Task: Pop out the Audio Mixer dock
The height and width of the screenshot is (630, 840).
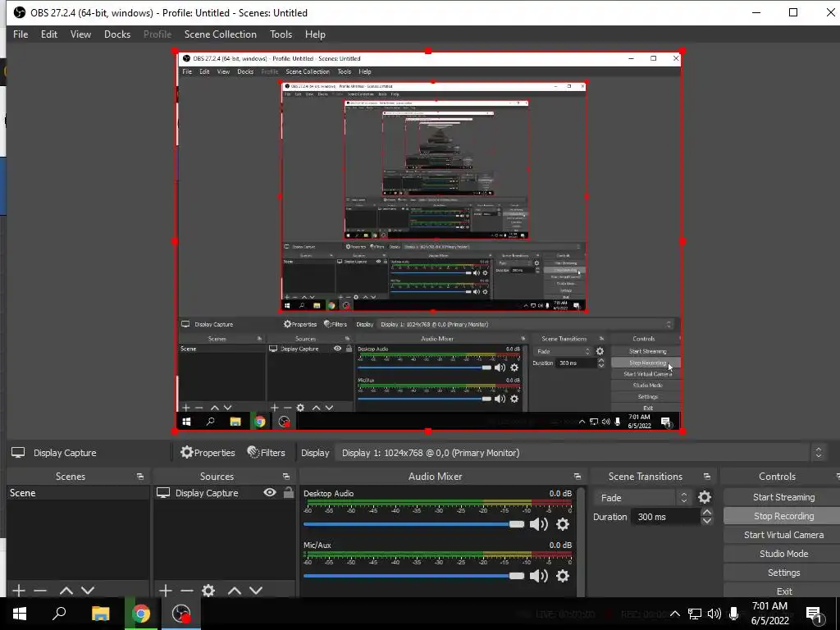Action: [577, 477]
